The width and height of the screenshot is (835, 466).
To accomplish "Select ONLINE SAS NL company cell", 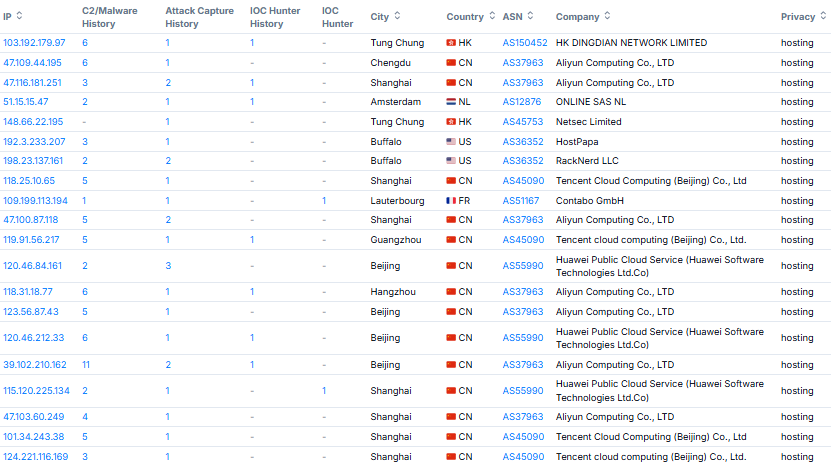I will 591,102.
